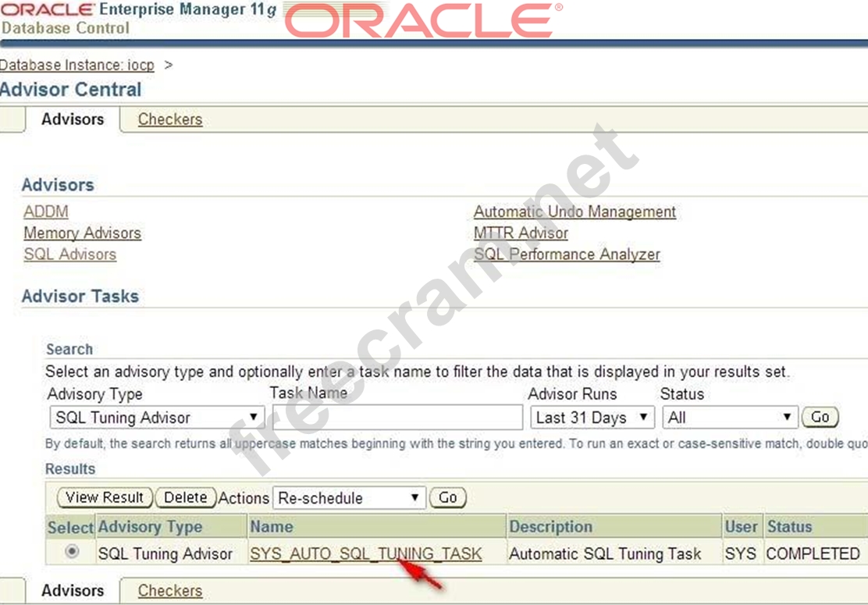Click the User column header
This screenshot has height=605, width=868.
point(742,527)
